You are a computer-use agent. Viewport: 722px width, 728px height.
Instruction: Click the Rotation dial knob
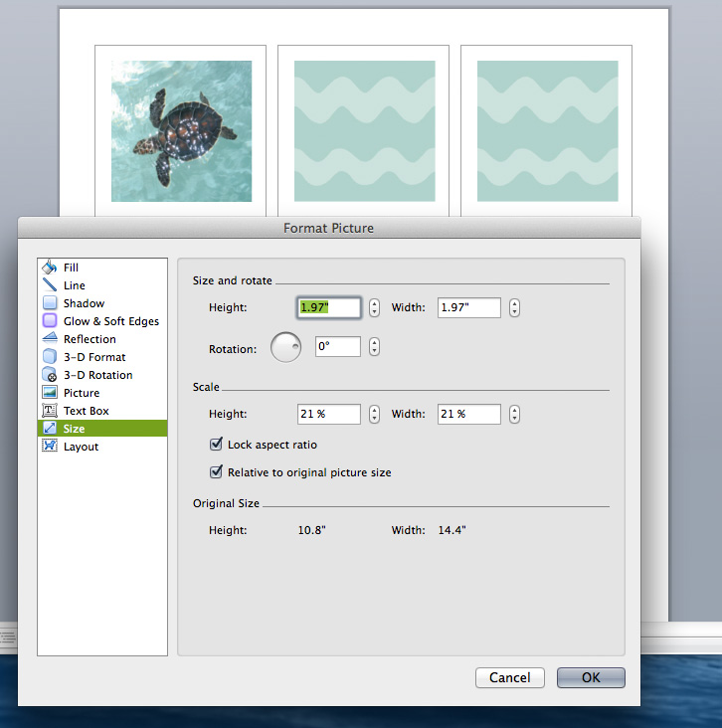pos(285,347)
